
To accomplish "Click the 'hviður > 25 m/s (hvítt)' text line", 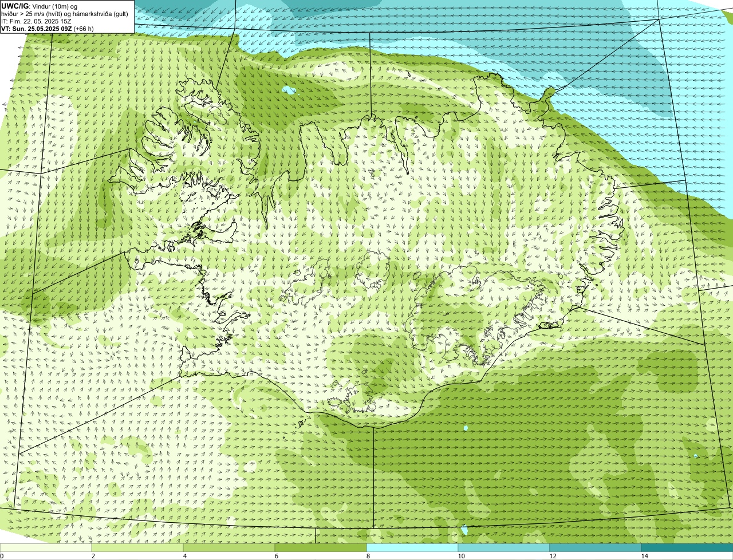I will pos(65,14).
